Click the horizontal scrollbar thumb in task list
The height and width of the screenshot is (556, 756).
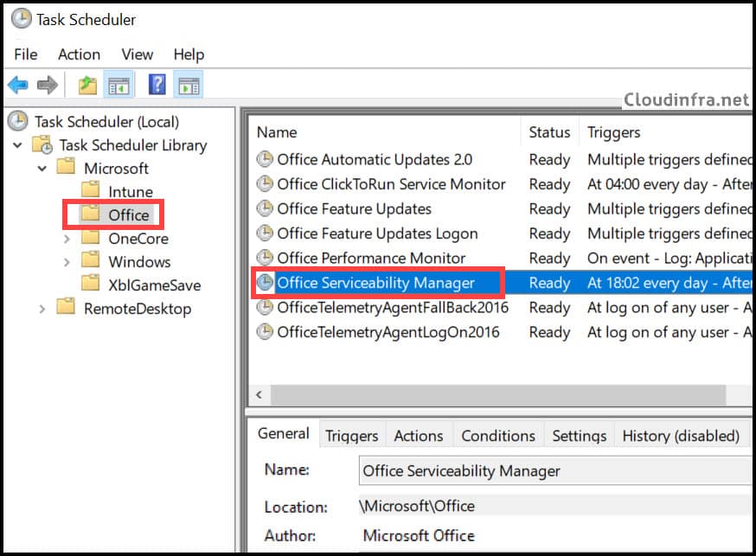click(498, 394)
